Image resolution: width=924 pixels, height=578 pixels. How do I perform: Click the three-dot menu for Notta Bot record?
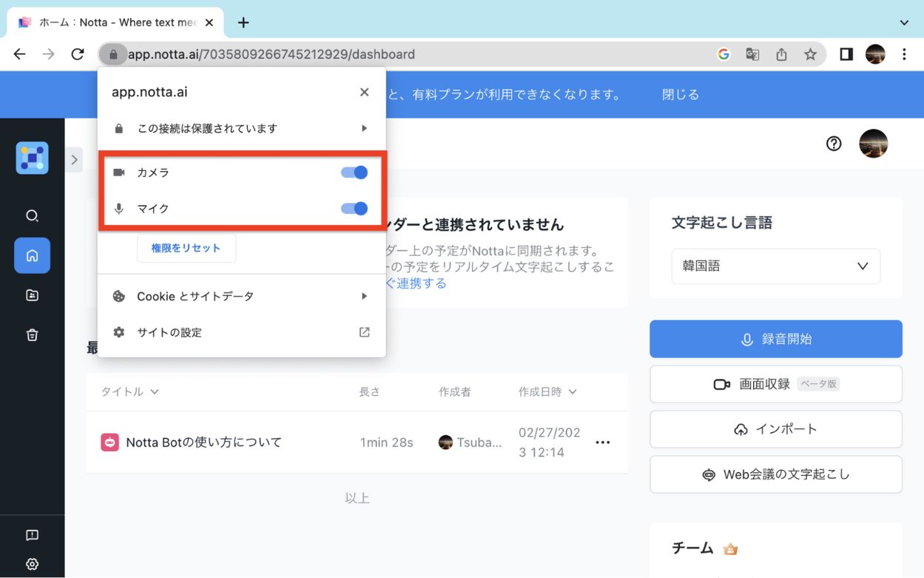(x=603, y=443)
